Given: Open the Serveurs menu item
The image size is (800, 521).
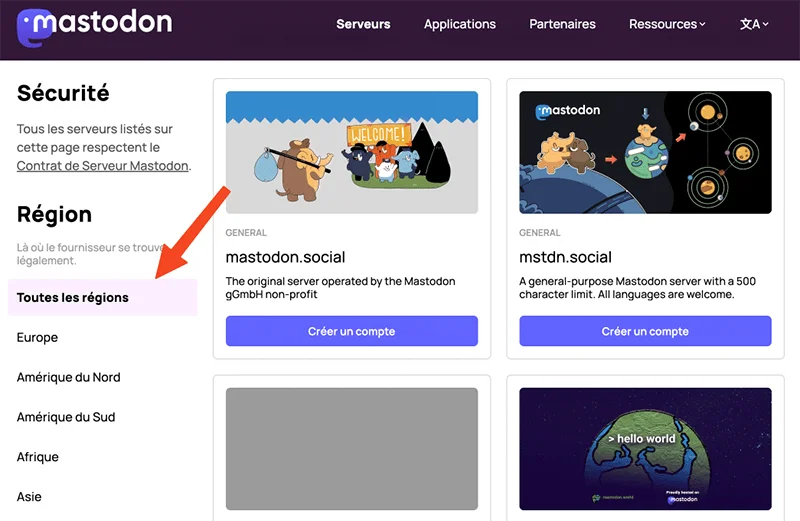Looking at the screenshot, I should coord(363,24).
